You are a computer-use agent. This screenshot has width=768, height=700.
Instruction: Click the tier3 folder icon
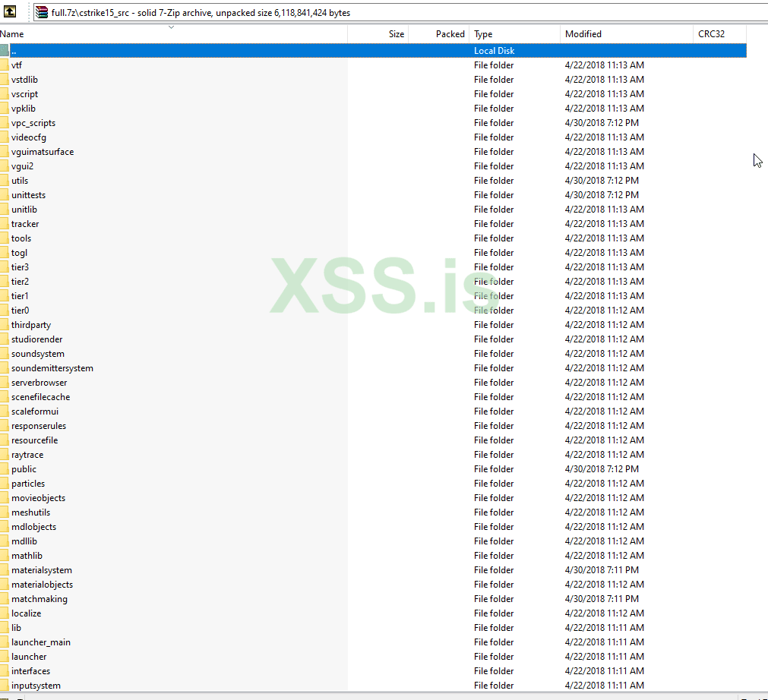5,267
